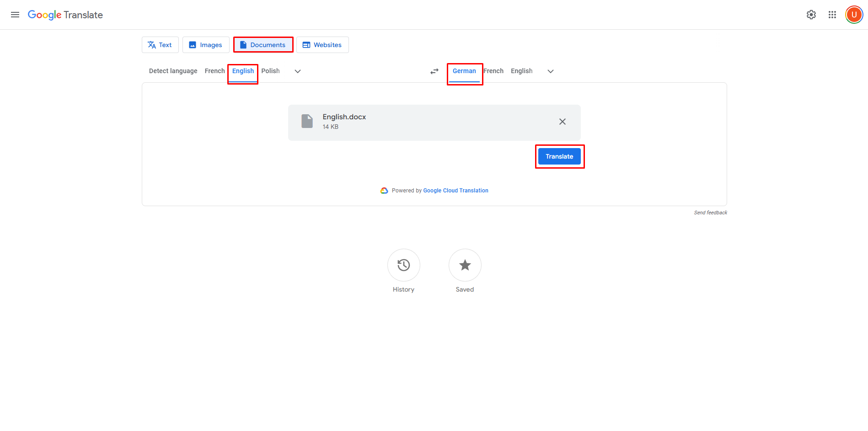Set target language to French

493,71
